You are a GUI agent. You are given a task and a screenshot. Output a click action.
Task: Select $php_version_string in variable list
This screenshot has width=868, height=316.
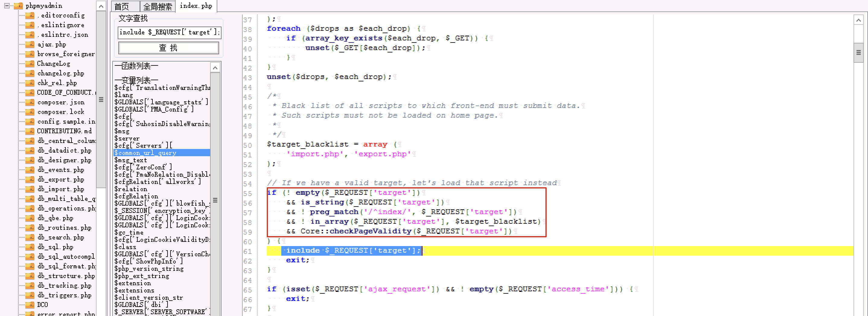149,269
